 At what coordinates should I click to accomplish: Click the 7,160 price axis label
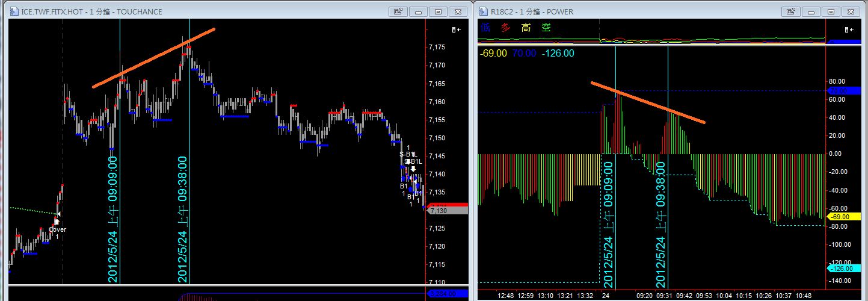pyautogui.click(x=437, y=102)
